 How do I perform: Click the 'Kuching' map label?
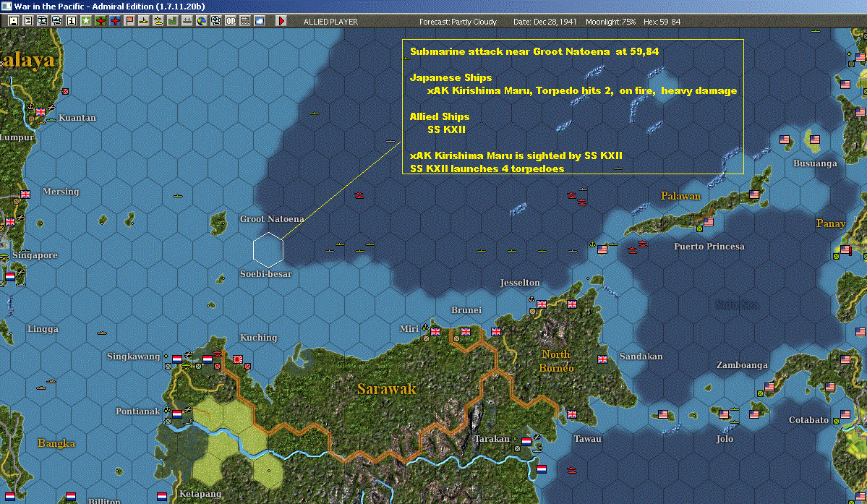click(258, 337)
